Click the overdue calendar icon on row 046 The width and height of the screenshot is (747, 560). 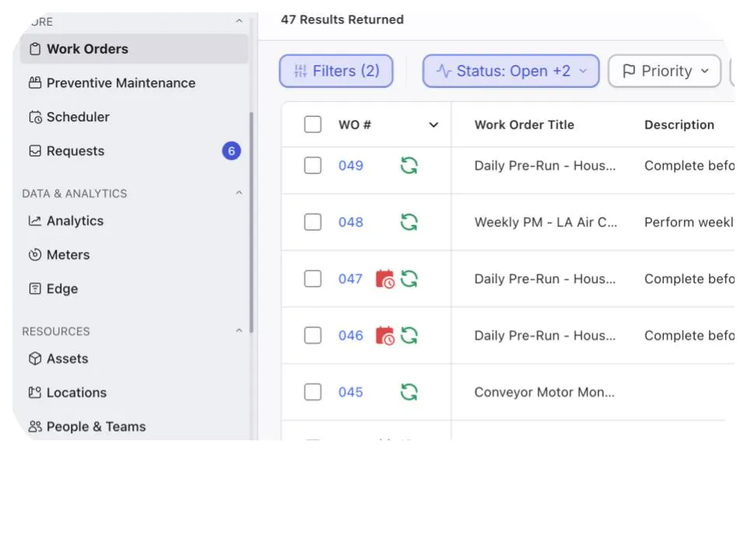click(384, 335)
